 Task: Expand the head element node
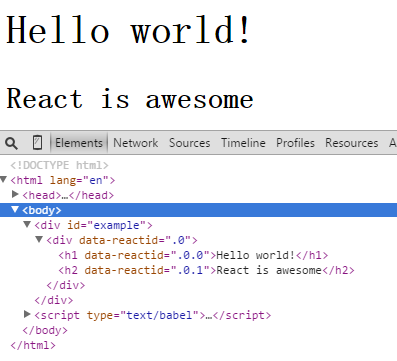15,194
